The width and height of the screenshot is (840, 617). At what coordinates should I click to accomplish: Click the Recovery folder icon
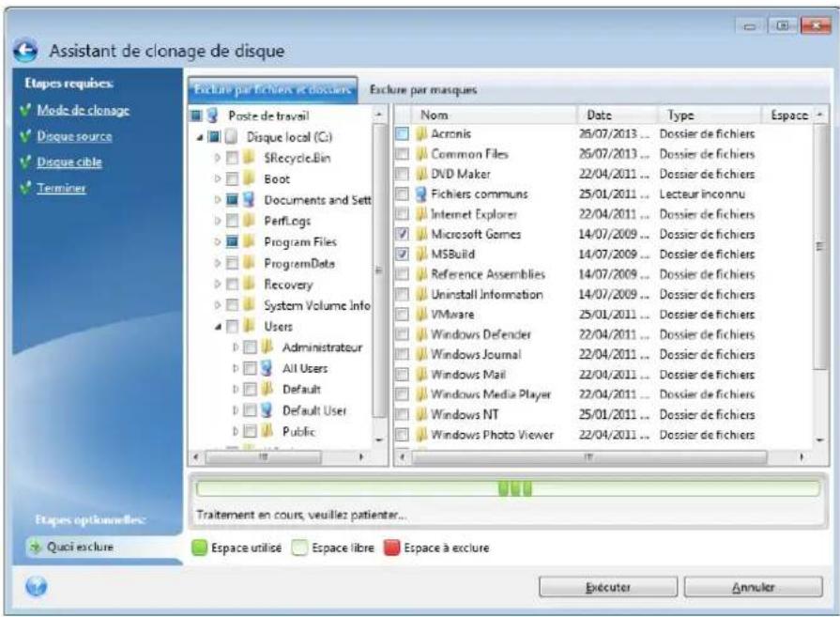tap(249, 285)
